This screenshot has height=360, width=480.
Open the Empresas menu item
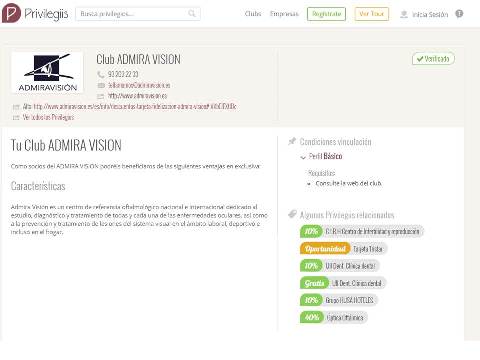tap(284, 14)
